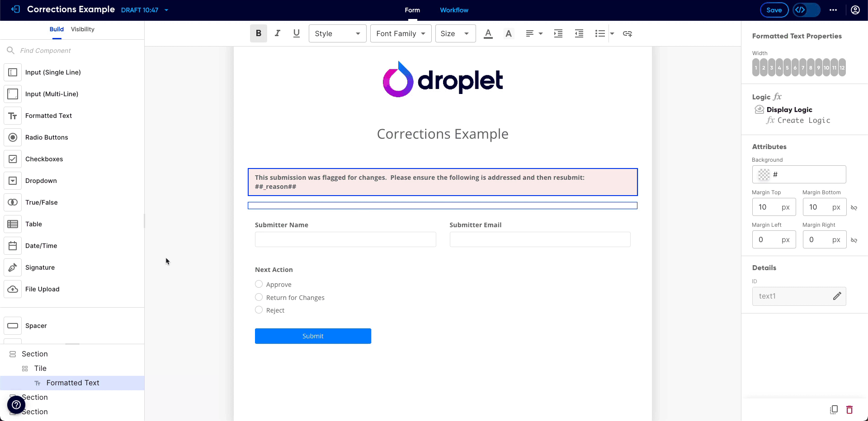The width and height of the screenshot is (868, 421).
Task: Save the form
Action: [x=774, y=10]
